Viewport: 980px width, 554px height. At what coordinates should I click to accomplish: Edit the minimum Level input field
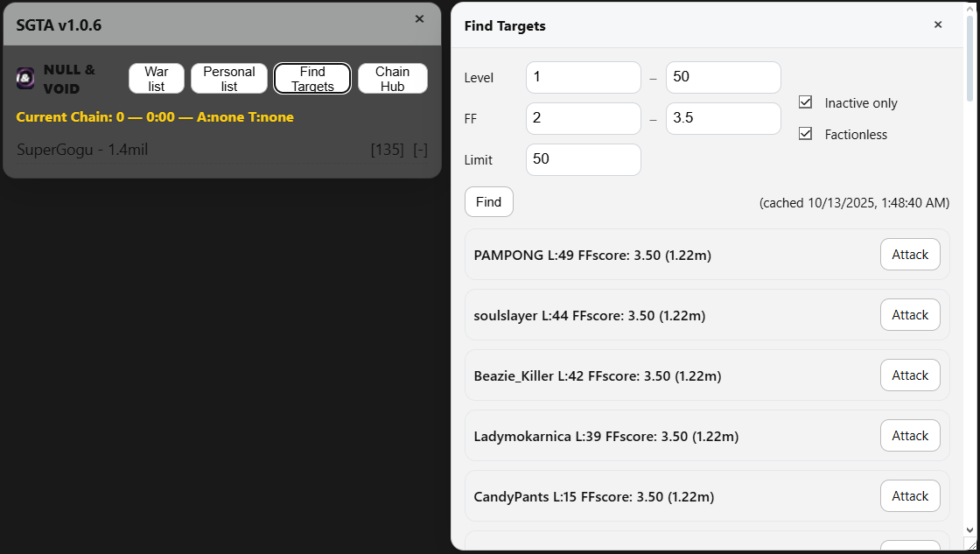click(583, 77)
